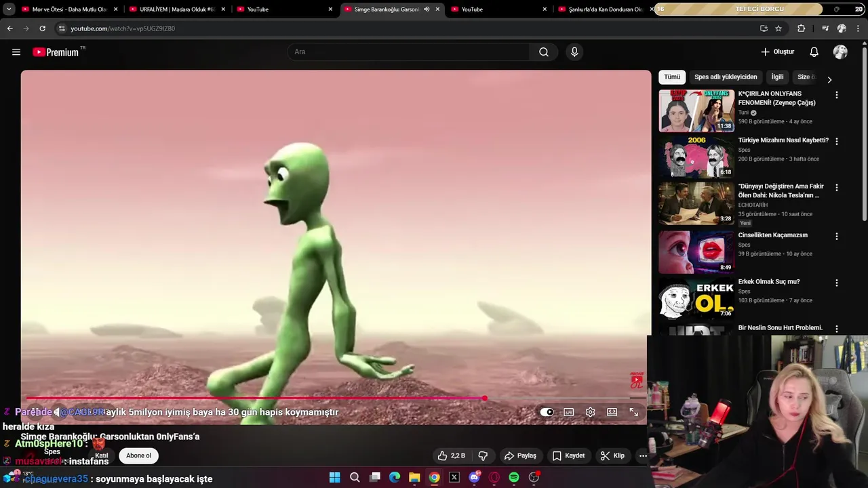Open Spotify from the taskbar
This screenshot has width=868, height=488.
pos(514,478)
